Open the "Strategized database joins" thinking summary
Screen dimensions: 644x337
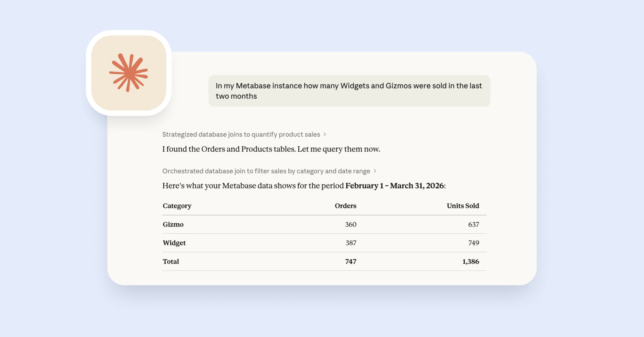tap(241, 134)
